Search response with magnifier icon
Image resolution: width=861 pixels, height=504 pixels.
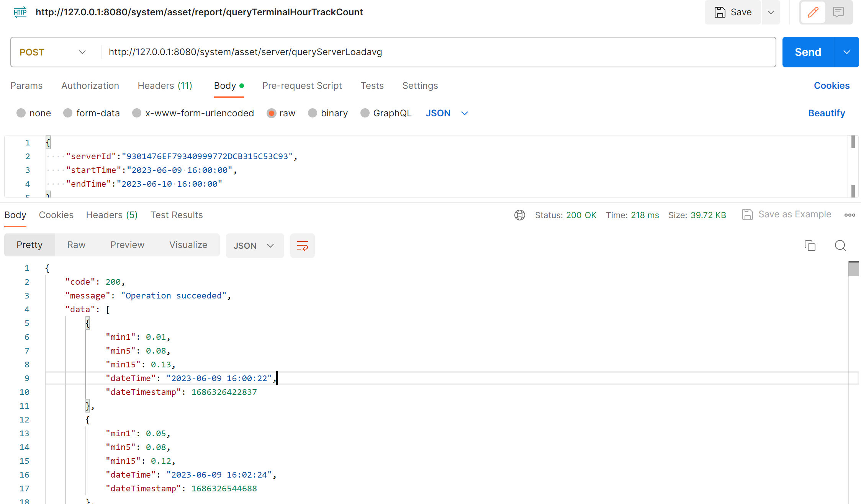pos(840,246)
